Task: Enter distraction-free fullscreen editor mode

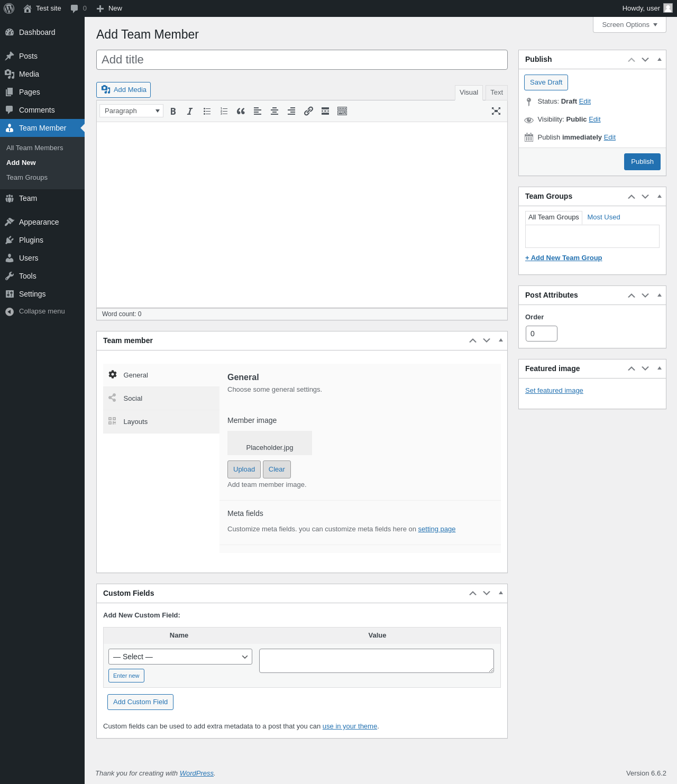Action: (496, 111)
